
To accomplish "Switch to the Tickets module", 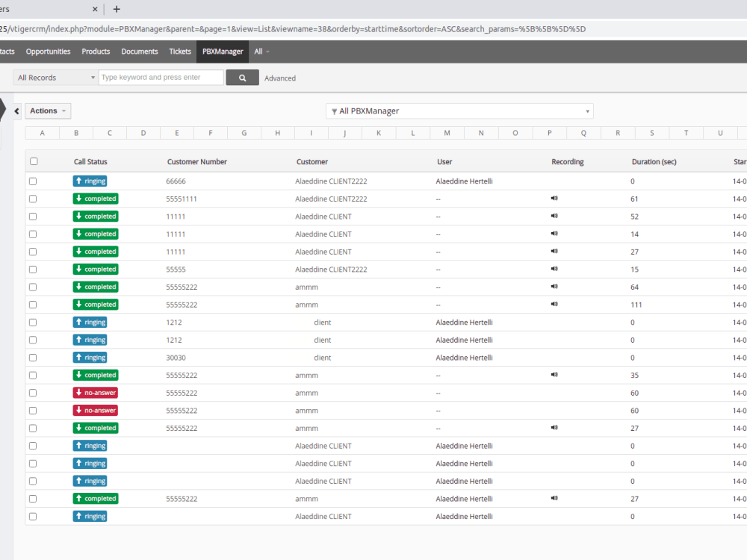I will (179, 52).
